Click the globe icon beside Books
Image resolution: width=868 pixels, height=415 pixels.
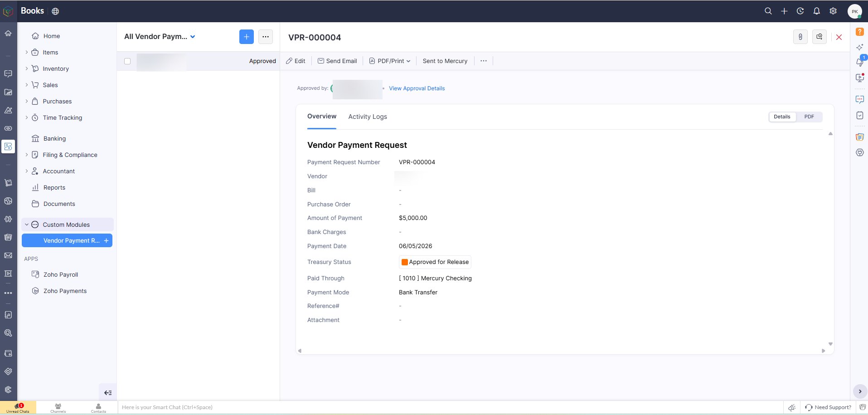(55, 11)
